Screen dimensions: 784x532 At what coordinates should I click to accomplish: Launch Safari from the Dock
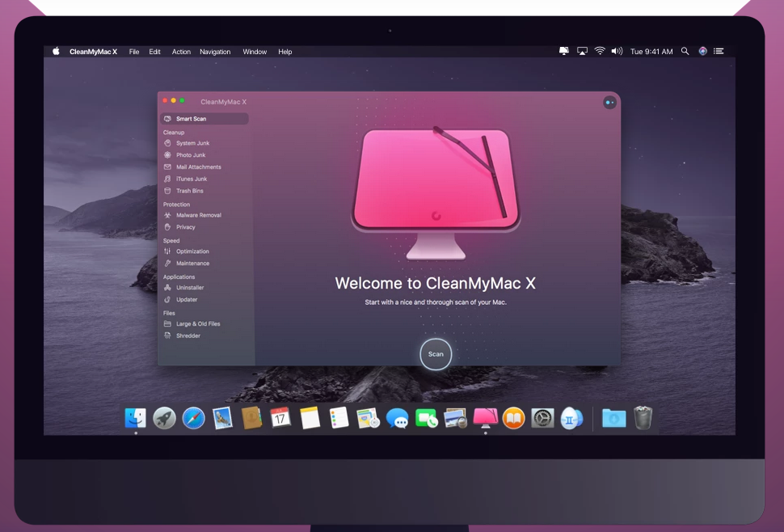tap(193, 418)
